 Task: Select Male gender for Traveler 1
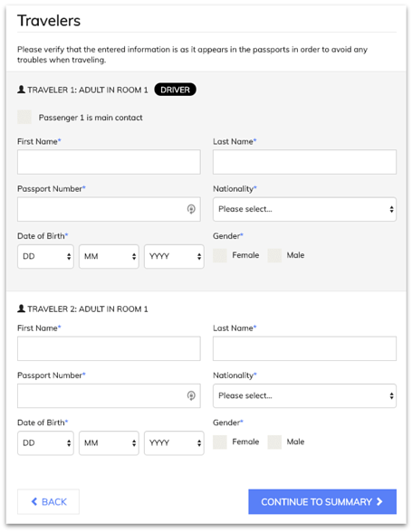[x=274, y=255]
